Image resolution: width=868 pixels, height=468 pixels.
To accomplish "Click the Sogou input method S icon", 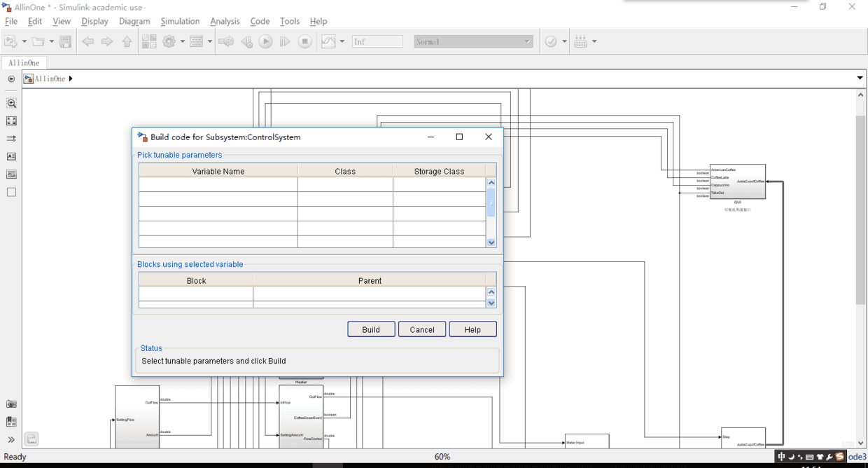I will [839, 457].
